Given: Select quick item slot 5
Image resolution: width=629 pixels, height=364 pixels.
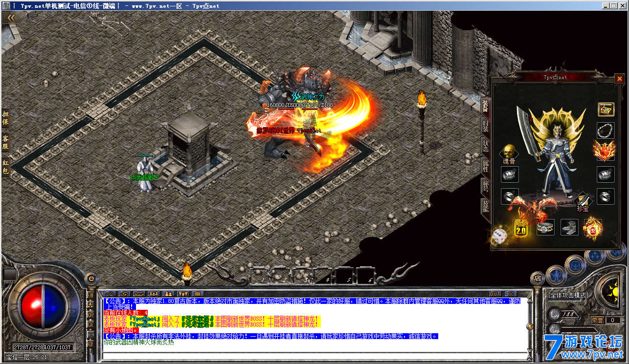Looking at the screenshot, I should (x=344, y=275).
